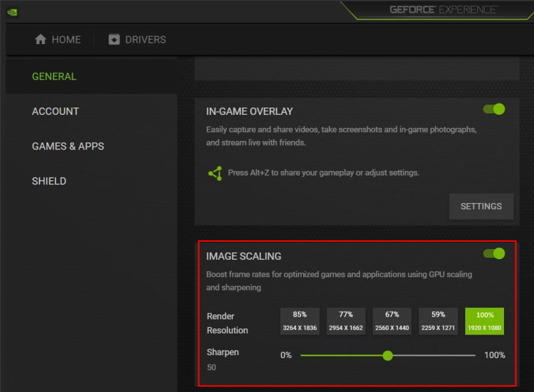Choose 59% render resolution 2259 X 1271
534x392 pixels.
(x=438, y=321)
